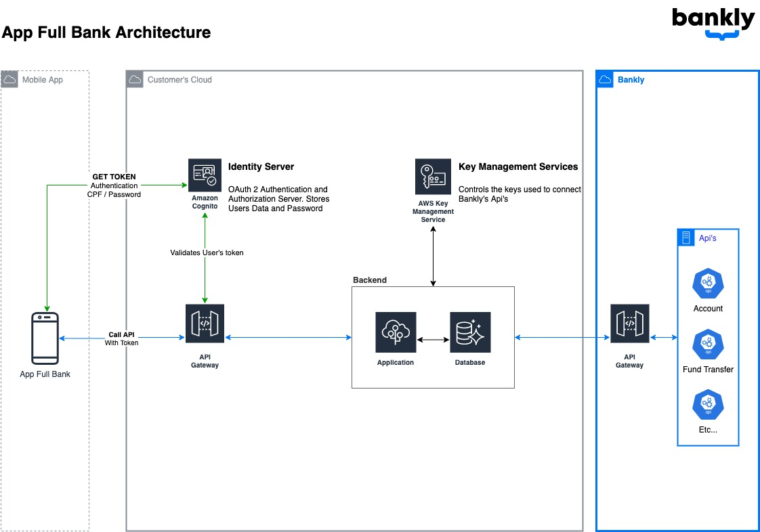Click the Validates User's token text
This screenshot has height=532, width=760.
[x=207, y=252]
